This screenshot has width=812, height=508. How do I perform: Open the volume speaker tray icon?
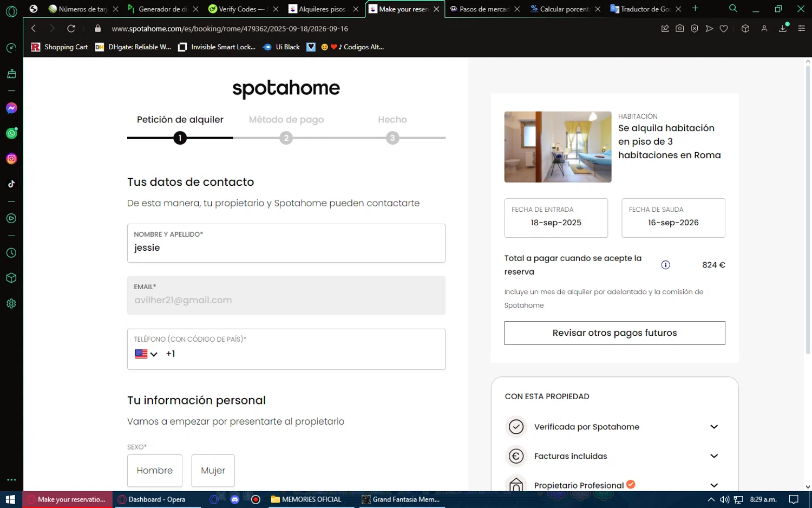(724, 499)
